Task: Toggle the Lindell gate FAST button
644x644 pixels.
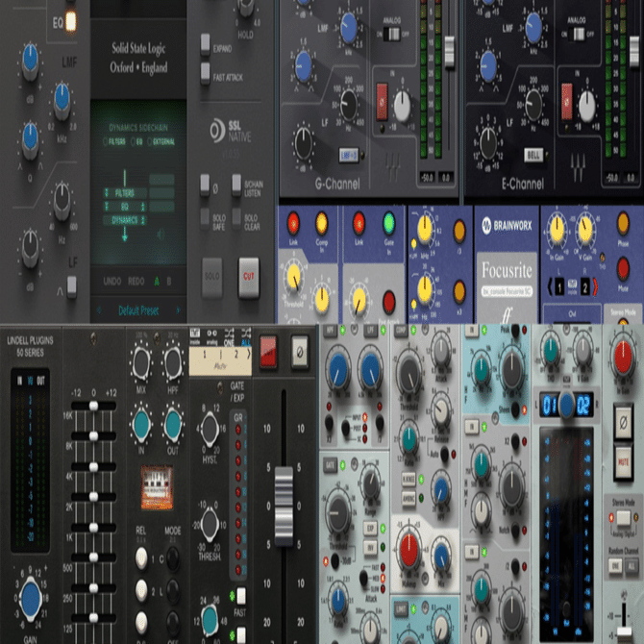Action: 241,595
